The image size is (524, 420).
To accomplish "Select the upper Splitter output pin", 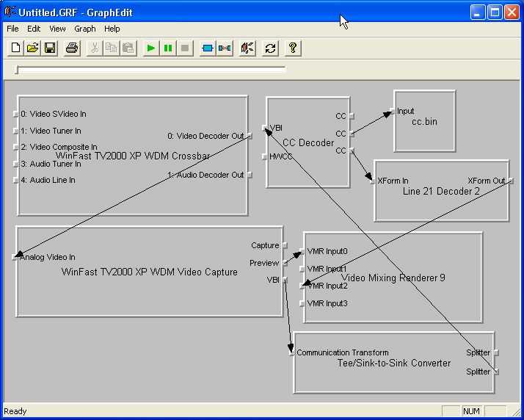I will click(x=496, y=352).
